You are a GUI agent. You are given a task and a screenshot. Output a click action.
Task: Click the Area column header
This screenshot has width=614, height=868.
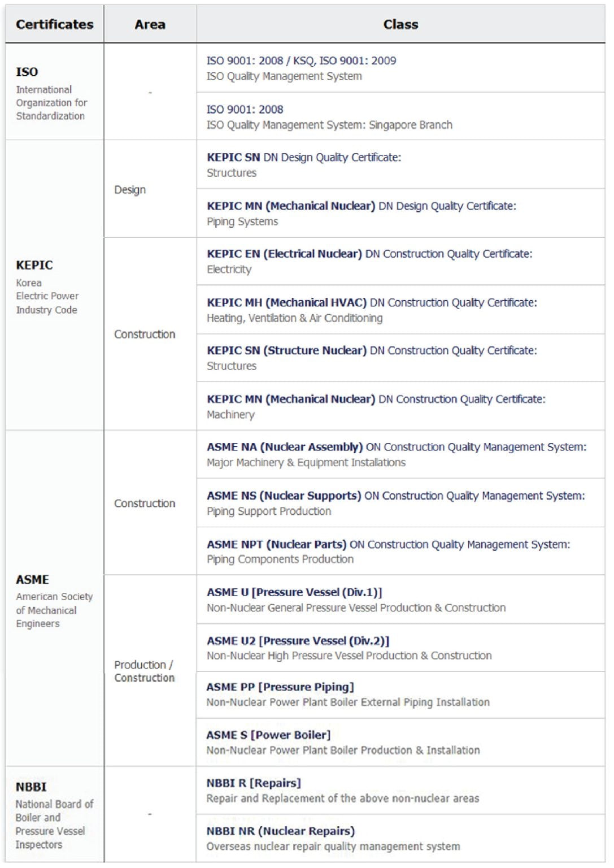(150, 24)
